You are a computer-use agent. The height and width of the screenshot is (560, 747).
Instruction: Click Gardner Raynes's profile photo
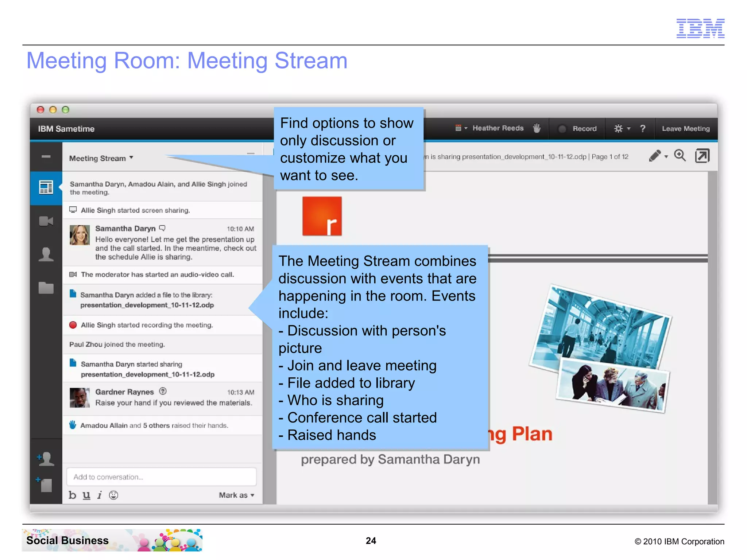(x=80, y=398)
